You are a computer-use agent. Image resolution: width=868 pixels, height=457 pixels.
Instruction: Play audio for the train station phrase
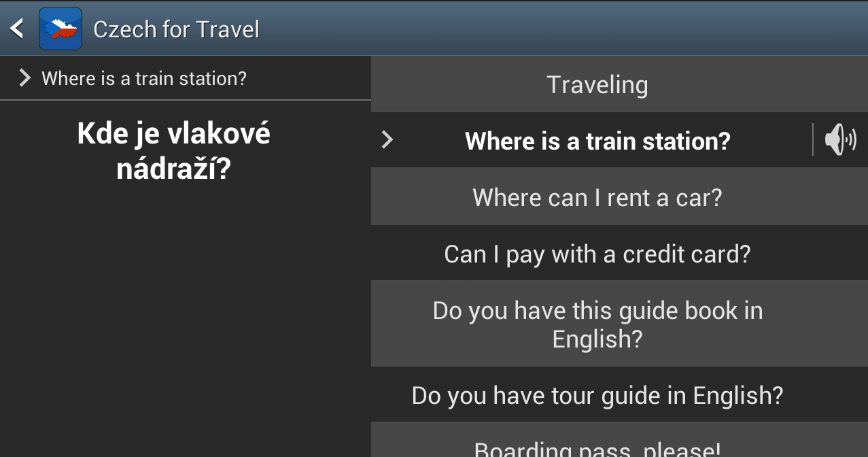841,140
